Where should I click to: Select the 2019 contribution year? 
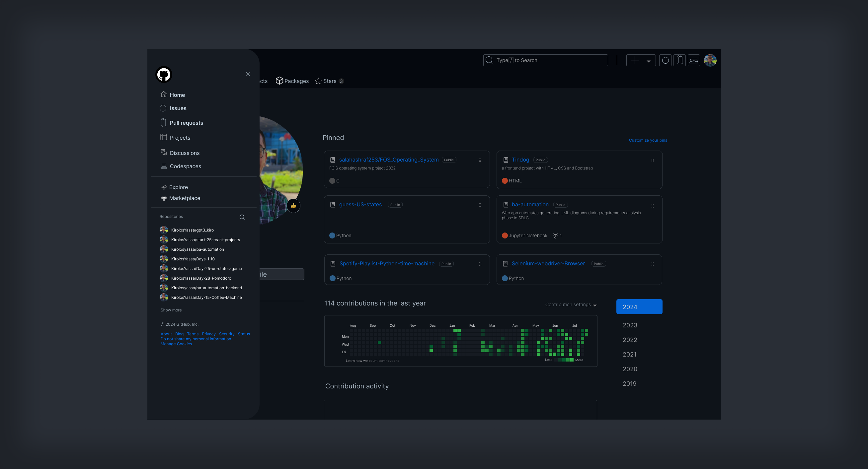click(629, 383)
